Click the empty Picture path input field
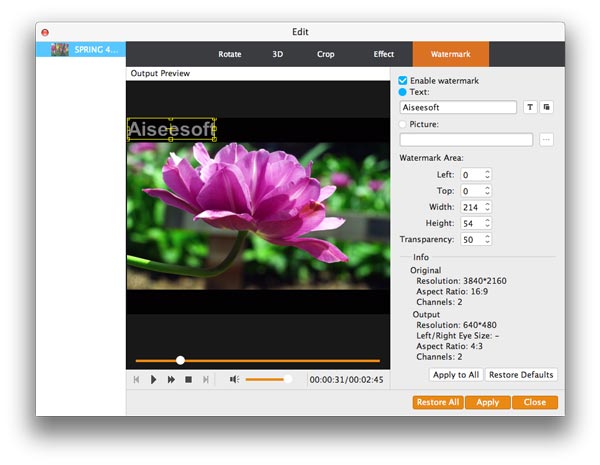The image size is (600, 465). pos(466,140)
